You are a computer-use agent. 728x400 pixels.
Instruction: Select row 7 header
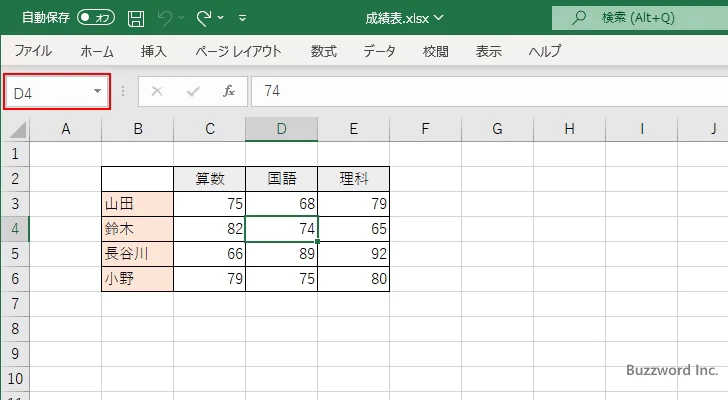coord(15,304)
